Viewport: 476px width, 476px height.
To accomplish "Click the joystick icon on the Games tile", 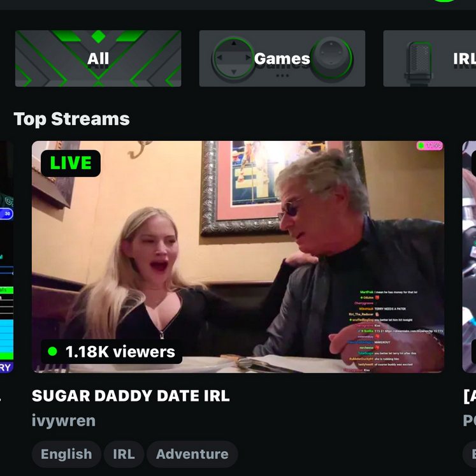I will [x=331, y=58].
